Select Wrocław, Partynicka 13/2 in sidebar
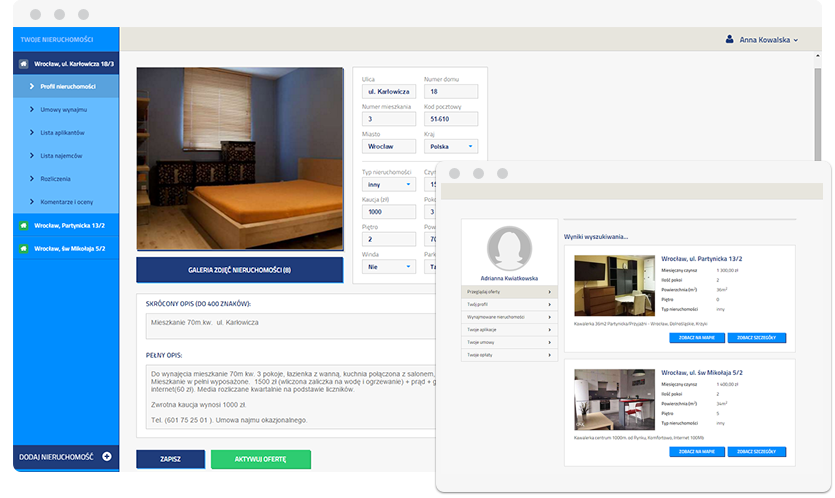The image size is (835, 498). (x=66, y=226)
